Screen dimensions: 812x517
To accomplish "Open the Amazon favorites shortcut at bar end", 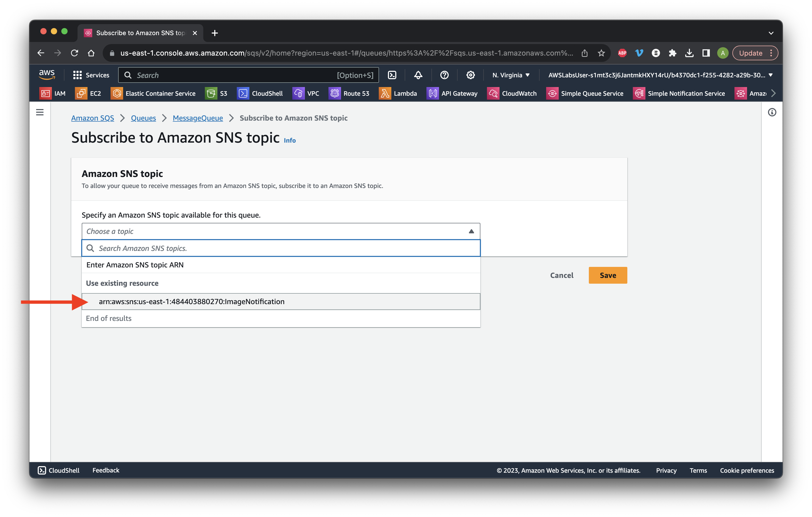I will [751, 94].
